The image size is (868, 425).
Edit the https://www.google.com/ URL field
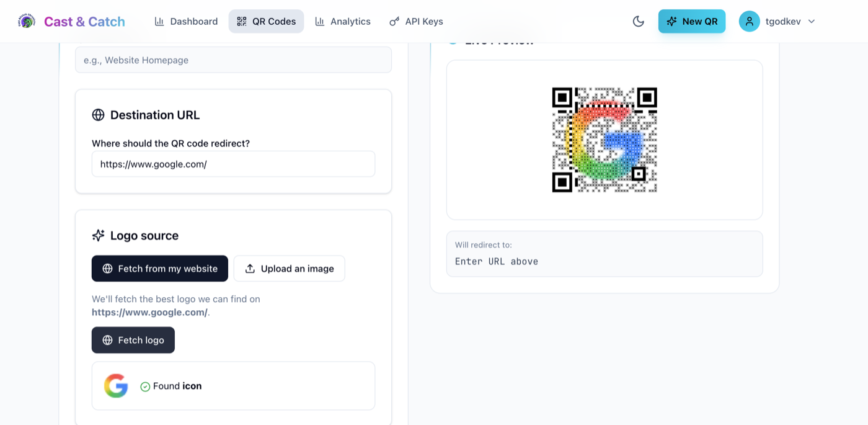233,164
